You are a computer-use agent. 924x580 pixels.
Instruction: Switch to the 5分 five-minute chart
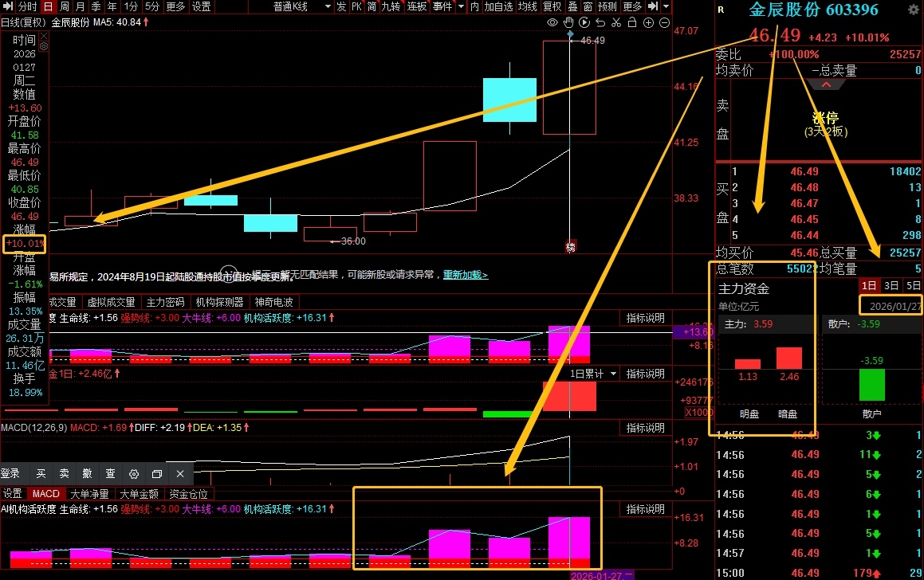coord(152,6)
